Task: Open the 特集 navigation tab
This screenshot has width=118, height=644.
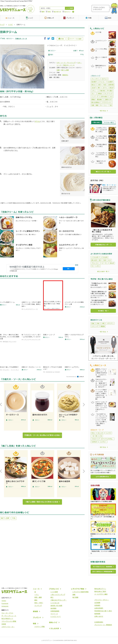Action: point(88,18)
